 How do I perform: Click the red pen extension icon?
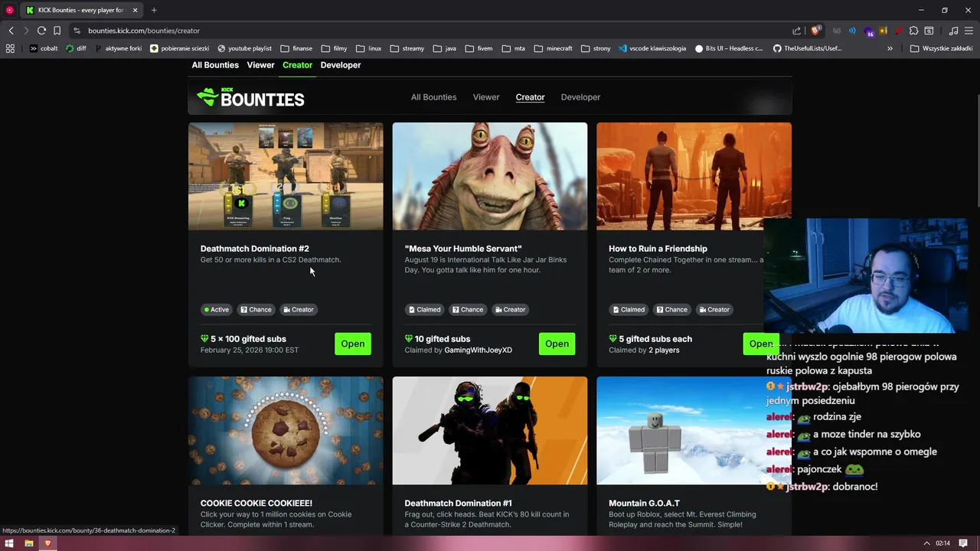tap(898, 31)
